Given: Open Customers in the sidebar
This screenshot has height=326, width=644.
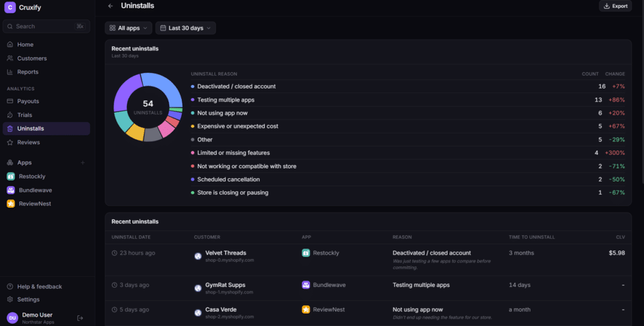Looking at the screenshot, I should tap(47, 59).
